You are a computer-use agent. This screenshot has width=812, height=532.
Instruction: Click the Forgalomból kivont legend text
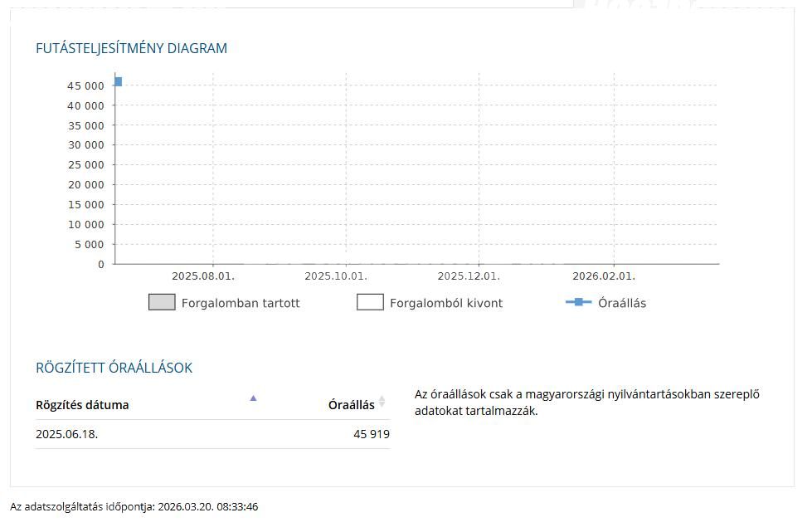point(446,304)
